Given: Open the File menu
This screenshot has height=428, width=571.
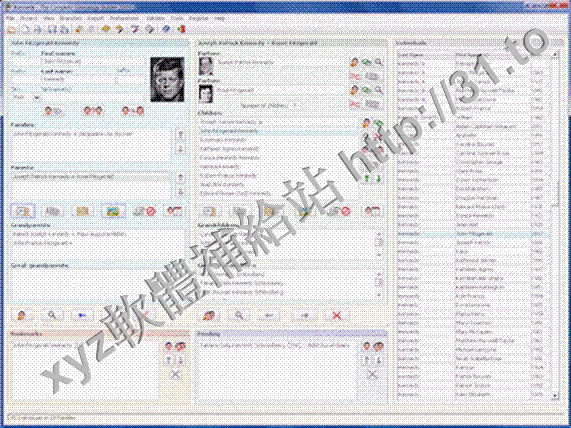Looking at the screenshot, I should tap(10, 18).
